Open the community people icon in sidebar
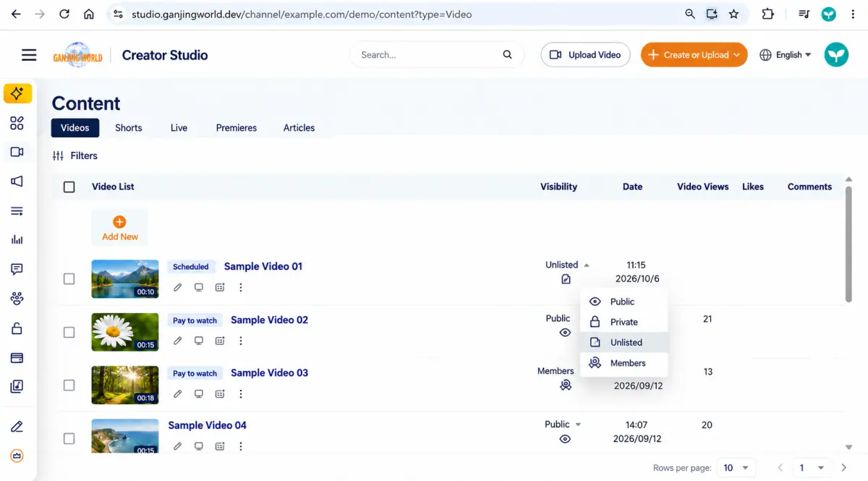 [x=17, y=298]
